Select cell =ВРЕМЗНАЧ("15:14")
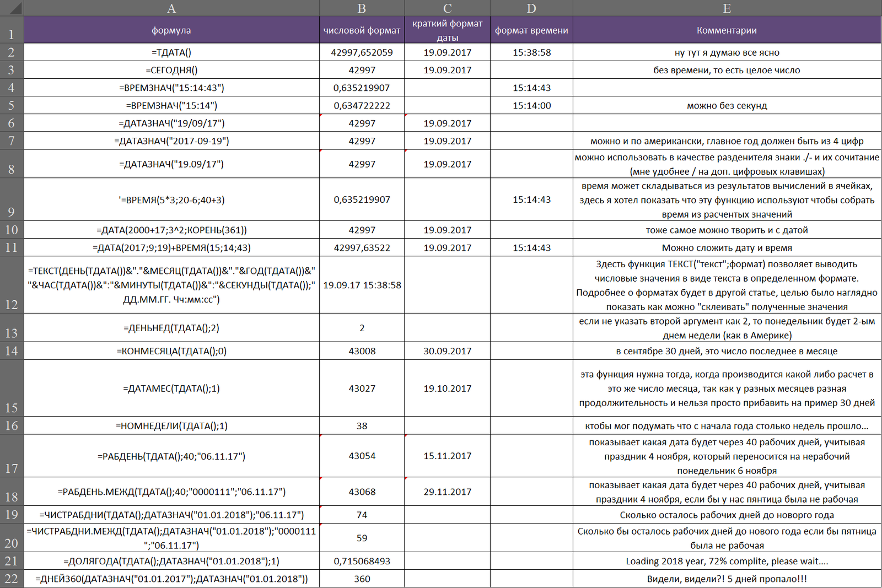The width and height of the screenshot is (882, 588). click(x=171, y=105)
